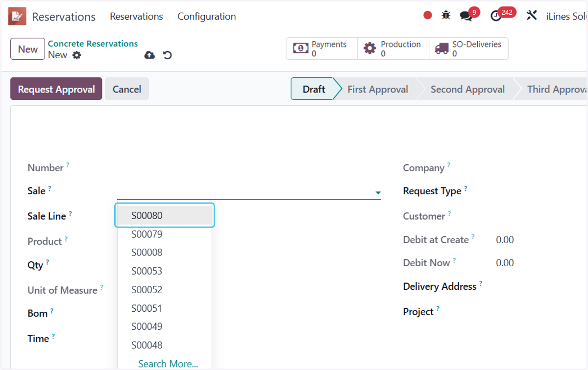This screenshot has width=588, height=370.
Task: Select the Second Approval status stage
Action: (x=467, y=89)
